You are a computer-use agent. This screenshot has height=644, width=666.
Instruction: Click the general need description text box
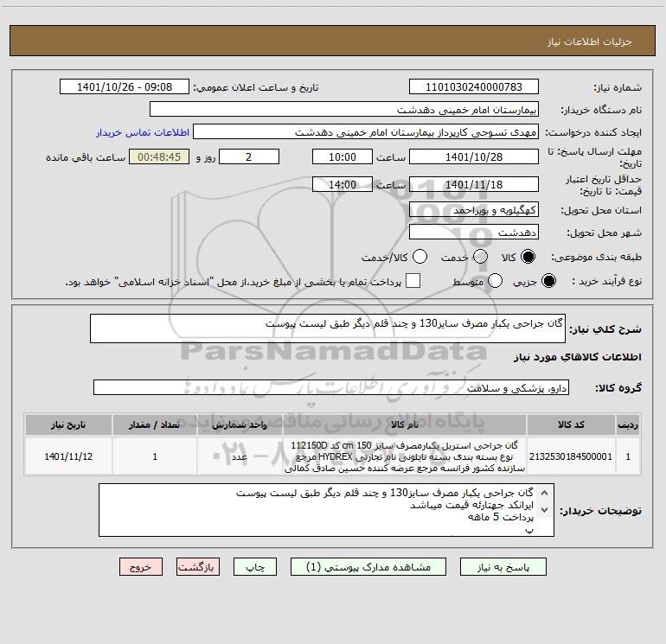point(328,328)
